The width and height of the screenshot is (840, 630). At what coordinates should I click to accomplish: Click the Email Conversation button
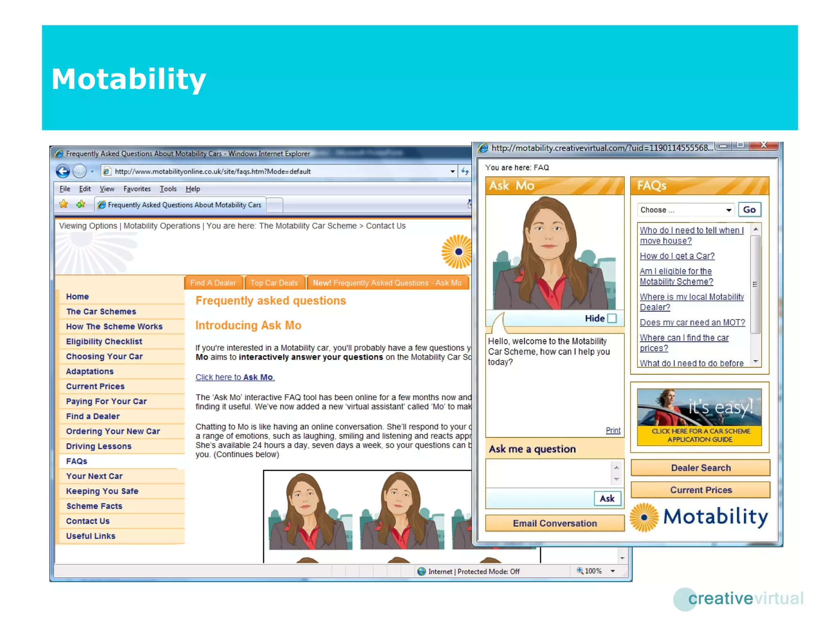pyautogui.click(x=555, y=523)
